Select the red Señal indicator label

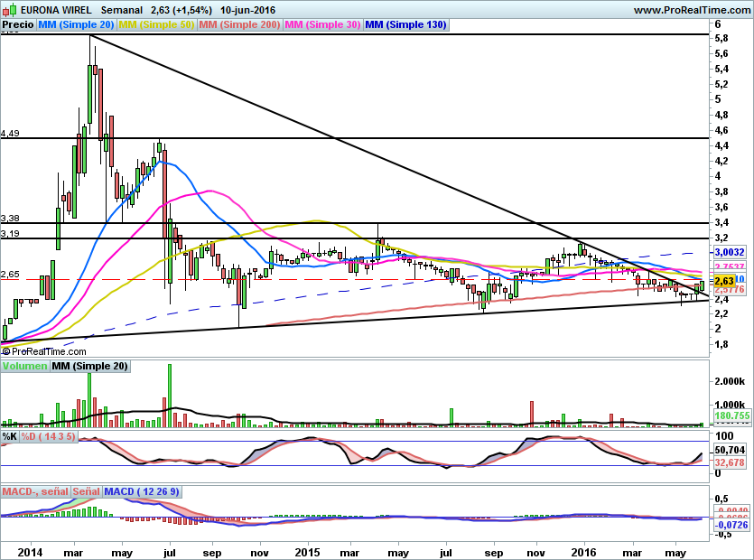click(86, 491)
